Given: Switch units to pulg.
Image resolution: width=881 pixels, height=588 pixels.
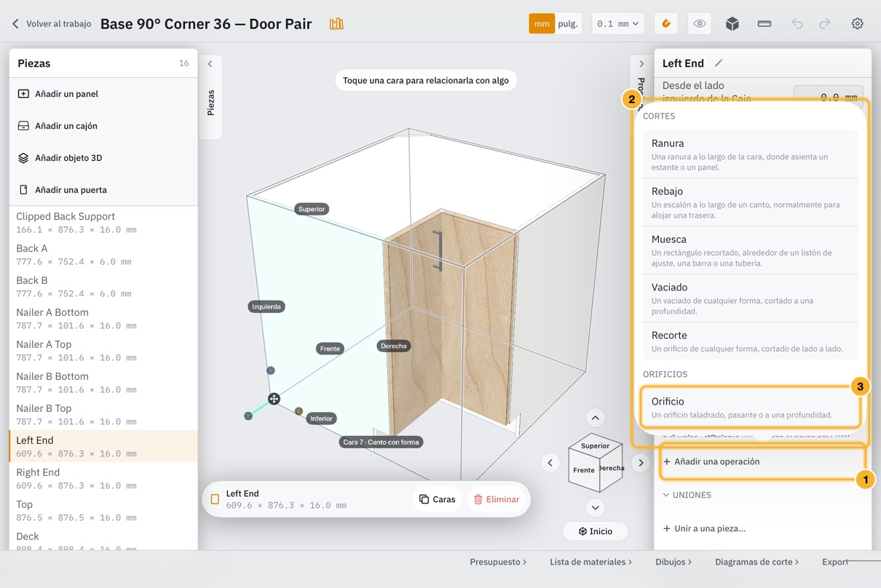Looking at the screenshot, I should (x=568, y=24).
